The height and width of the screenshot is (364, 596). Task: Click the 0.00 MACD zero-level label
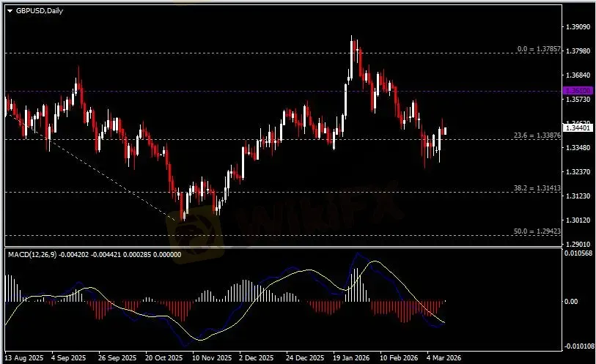point(572,301)
